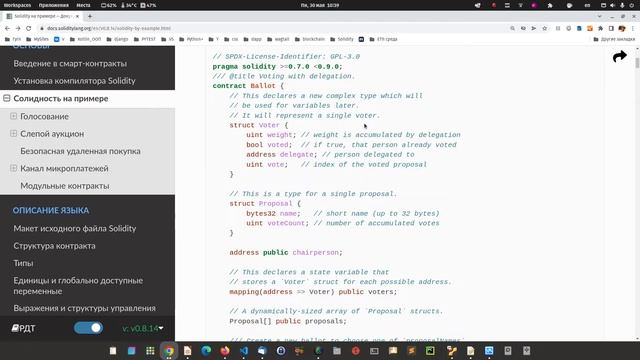The width and height of the screenshot is (640, 360).
Task: Open the page zoom magnifier icon
Action: pos(512,28)
